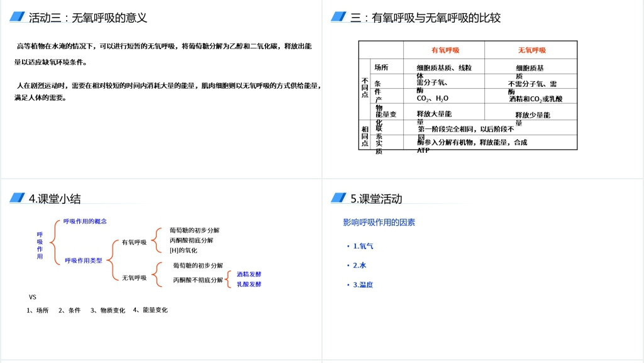Click the 不同点 row label in table
This screenshot has height=363, width=644.
365,89
